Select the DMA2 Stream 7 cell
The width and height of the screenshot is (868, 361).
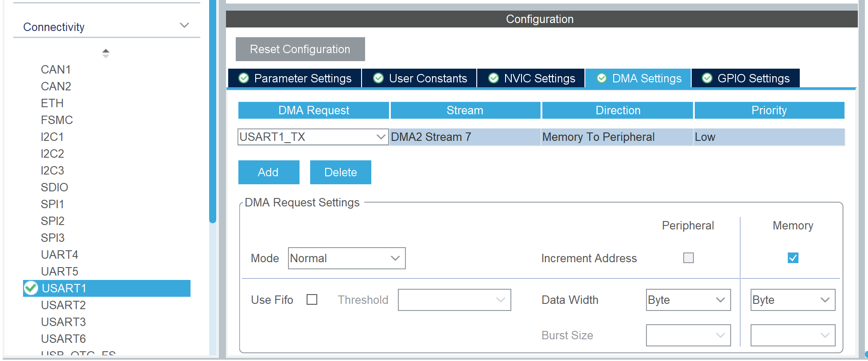[x=465, y=137]
